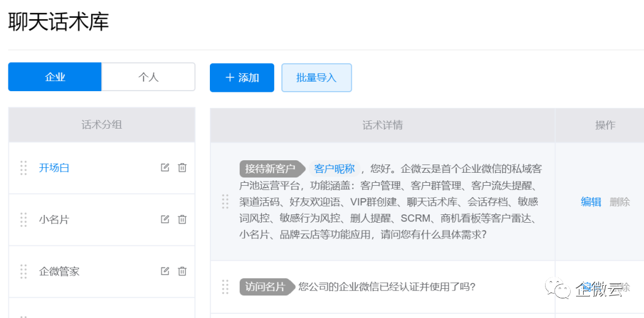The image size is (644, 318).
Task: Edit the 企微管家 group name
Action: (165, 271)
